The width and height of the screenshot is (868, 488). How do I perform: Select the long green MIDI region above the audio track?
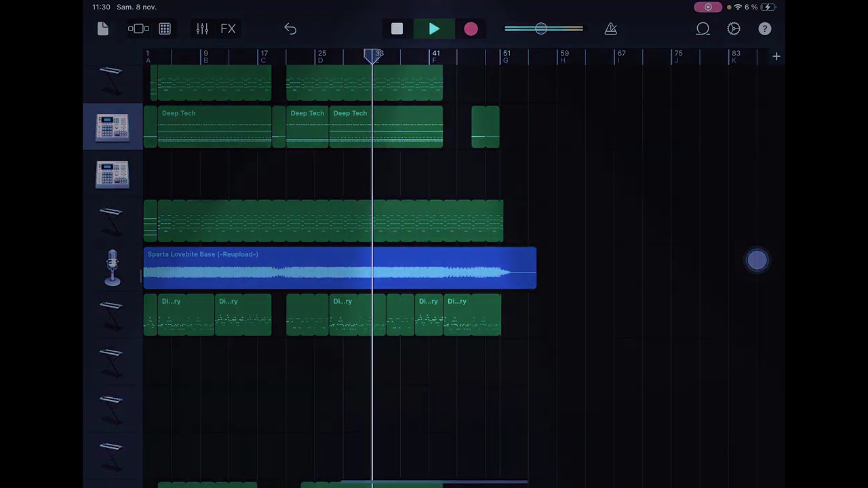323,221
